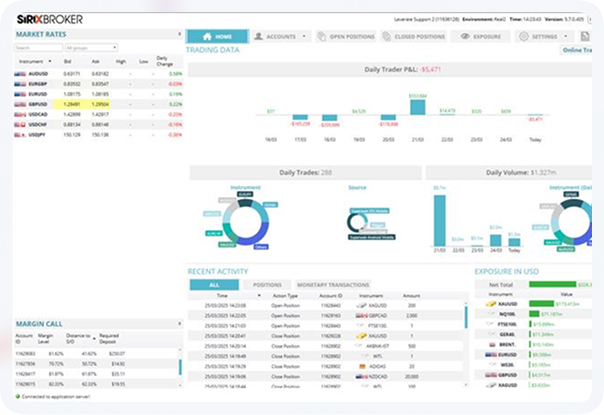This screenshot has width=604, height=415.
Task: Click the BRENT icon in Exposure list
Action: 492,344
